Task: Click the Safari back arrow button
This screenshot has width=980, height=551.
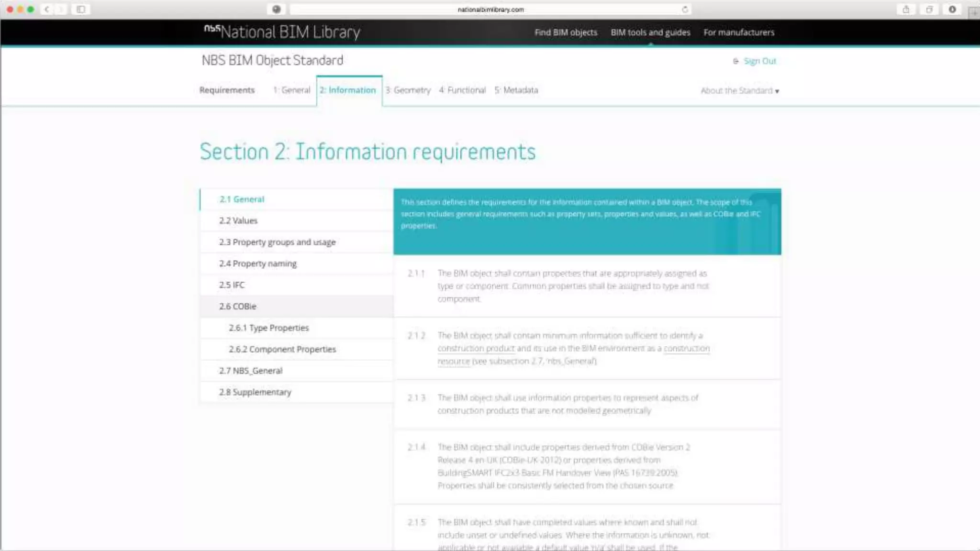Action: click(x=47, y=9)
